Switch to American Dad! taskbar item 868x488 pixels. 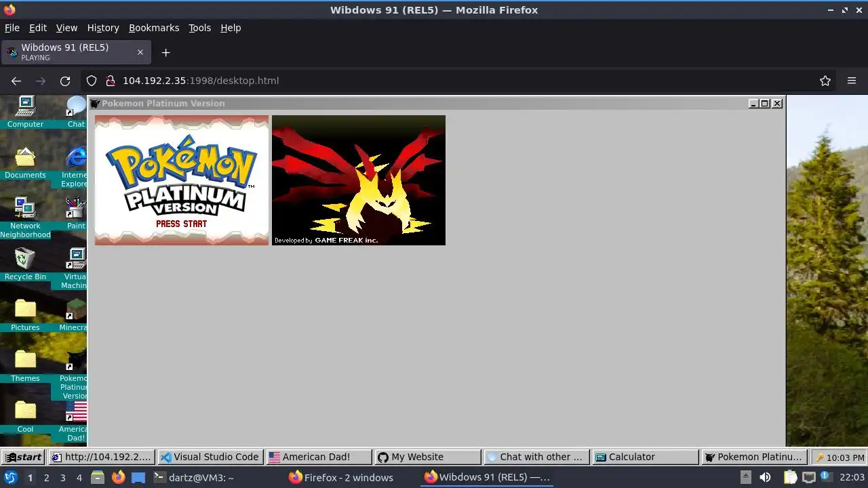(x=319, y=457)
